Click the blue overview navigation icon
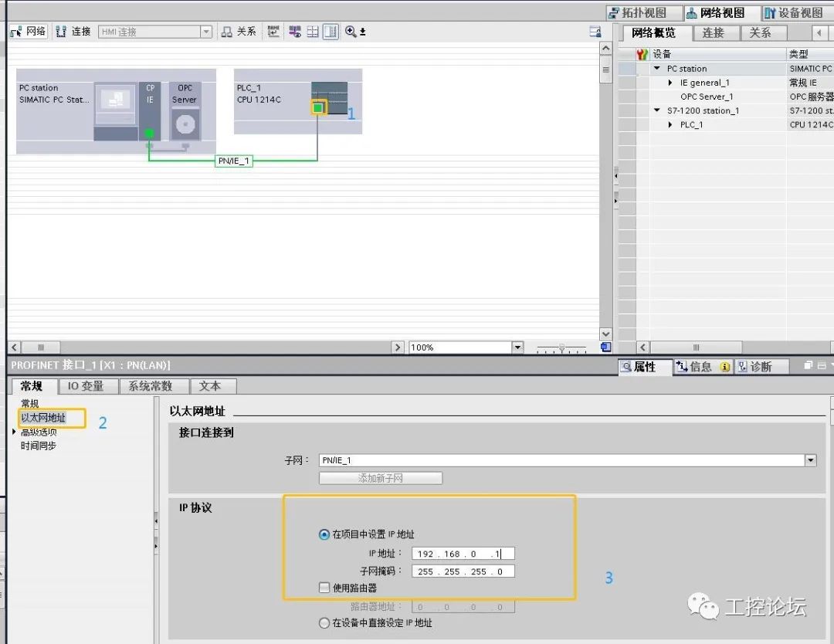The width and height of the screenshot is (834, 644). coord(605,347)
